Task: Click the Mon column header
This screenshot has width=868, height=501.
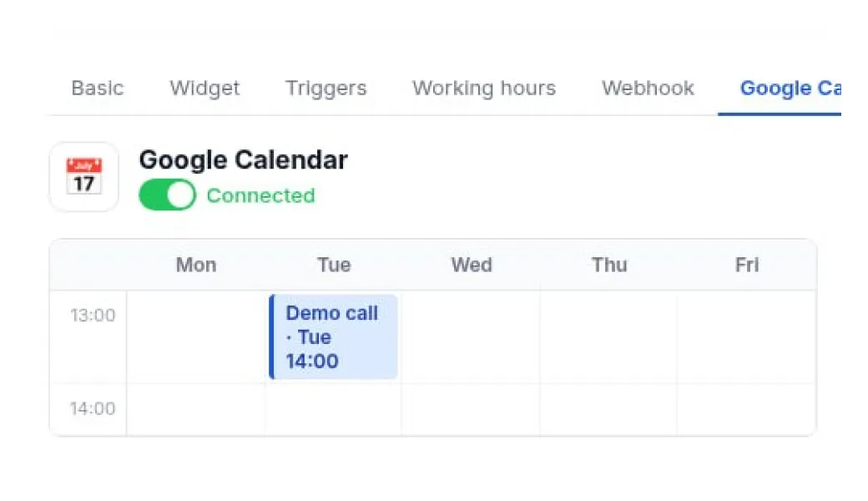Action: 196,265
